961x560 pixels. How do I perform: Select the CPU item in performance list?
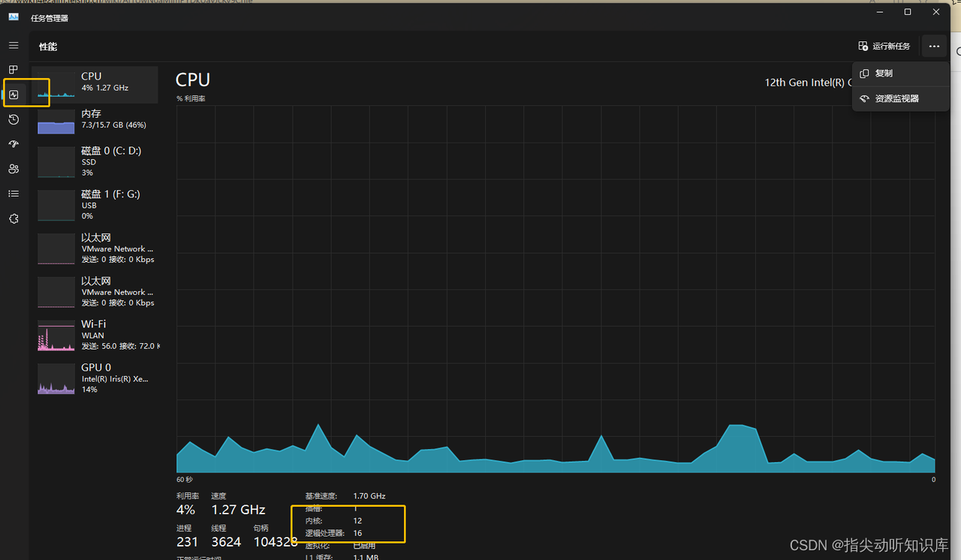95,85
